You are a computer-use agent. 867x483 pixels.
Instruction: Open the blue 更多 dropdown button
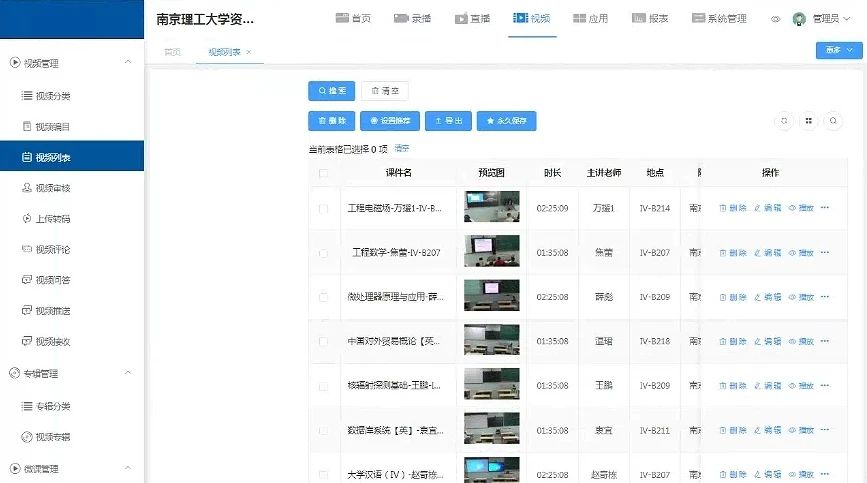point(835,51)
